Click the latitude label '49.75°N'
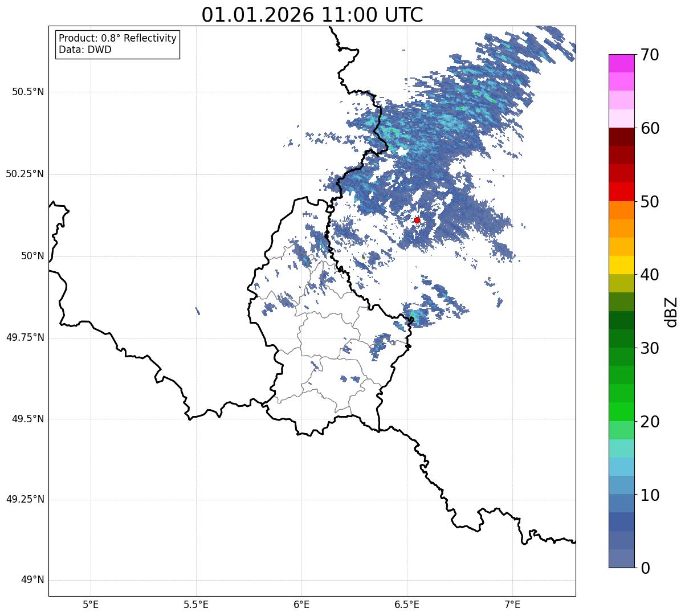685x616 pixels. [x=25, y=337]
